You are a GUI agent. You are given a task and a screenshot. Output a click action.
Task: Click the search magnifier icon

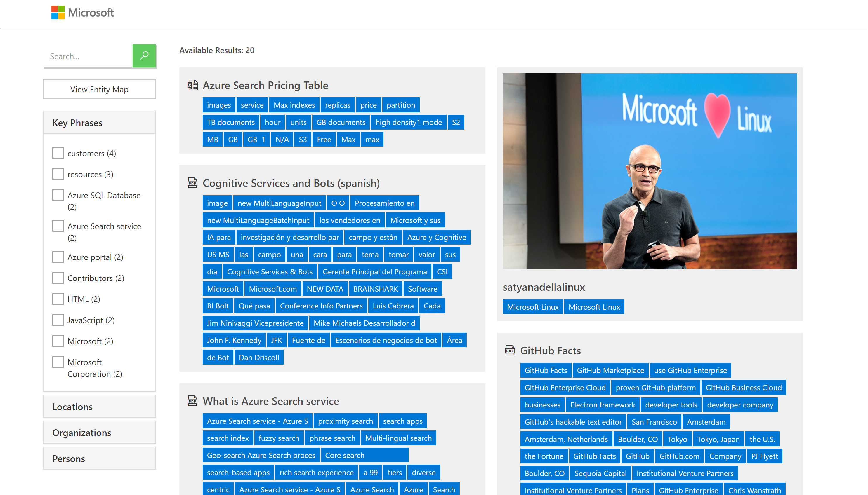(x=144, y=55)
